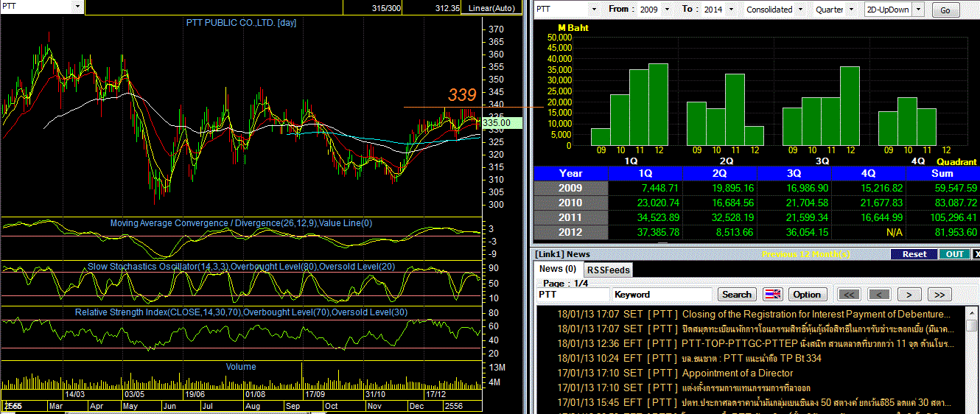Viewport: 980px width, 414px height.
Task: Click the Relative Strength Index indicator title
Action: click(x=241, y=312)
